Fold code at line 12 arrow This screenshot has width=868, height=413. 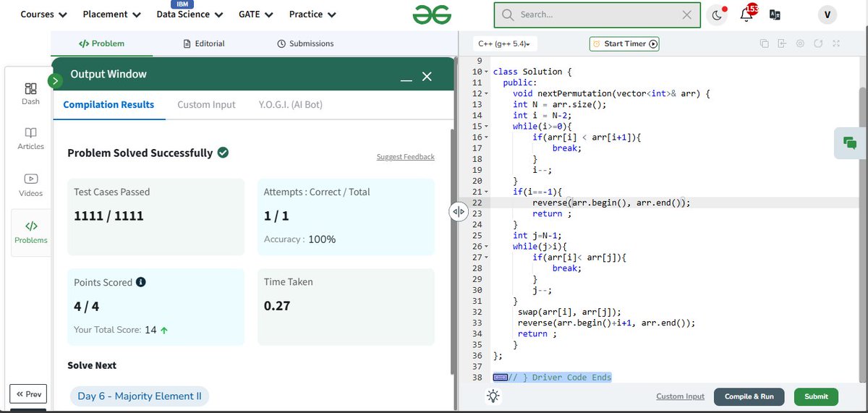486,94
